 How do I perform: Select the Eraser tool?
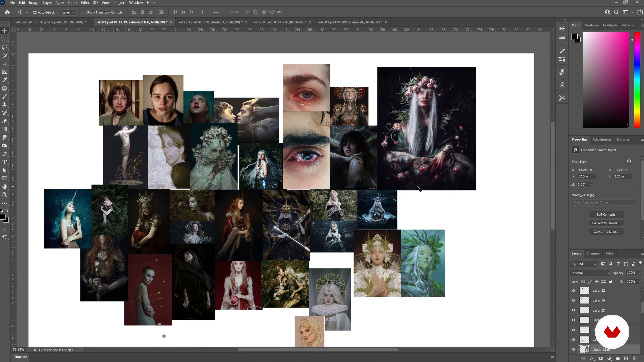pos(5,121)
